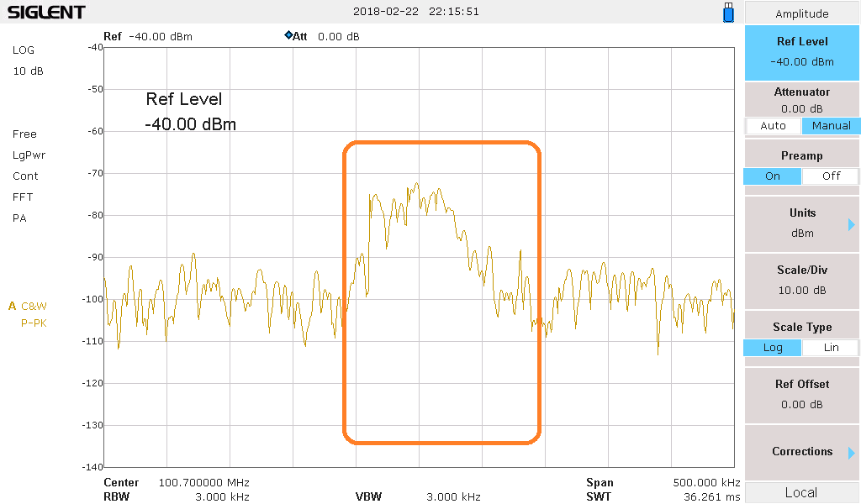
Task: Select the Ref Level softkey
Action: pos(801,51)
